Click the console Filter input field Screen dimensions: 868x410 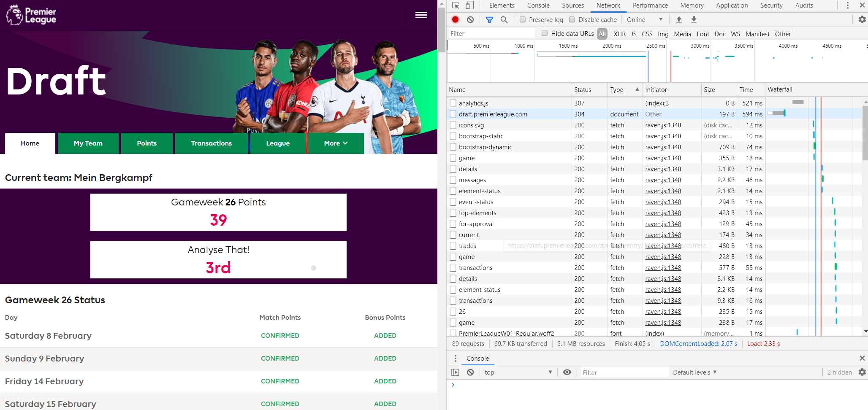point(624,372)
